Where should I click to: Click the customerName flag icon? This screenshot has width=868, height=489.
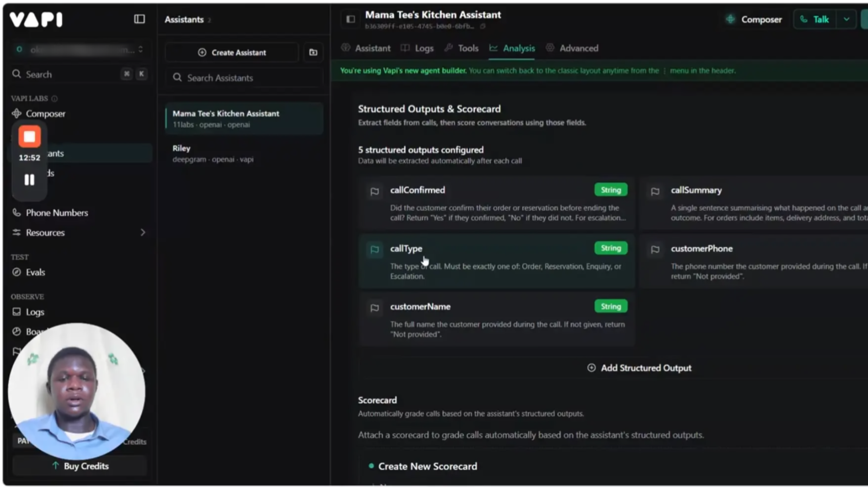pyautogui.click(x=375, y=308)
